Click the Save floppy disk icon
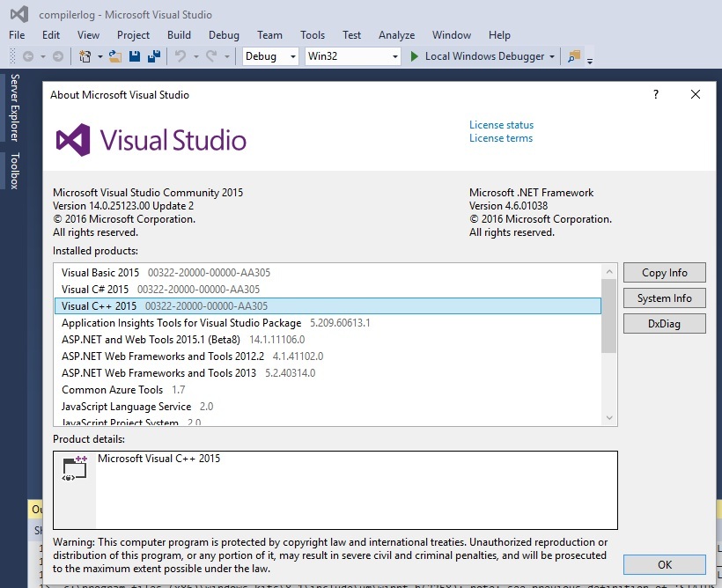Screen dimensions: 722x588 point(135,56)
